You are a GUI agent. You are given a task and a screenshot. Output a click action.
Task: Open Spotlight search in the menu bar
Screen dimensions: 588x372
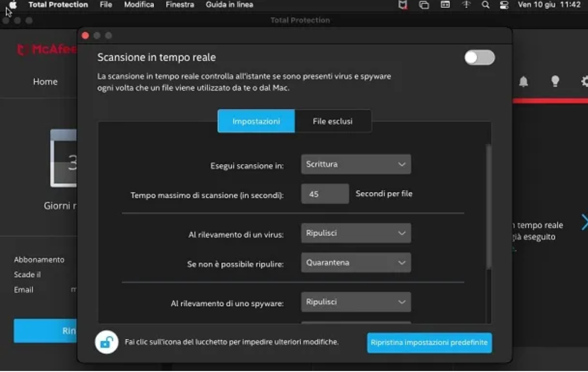(485, 5)
